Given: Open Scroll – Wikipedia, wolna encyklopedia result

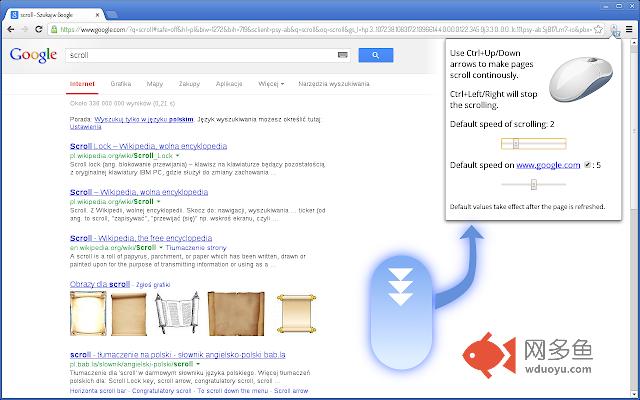Looking at the screenshot, I should (x=139, y=192).
